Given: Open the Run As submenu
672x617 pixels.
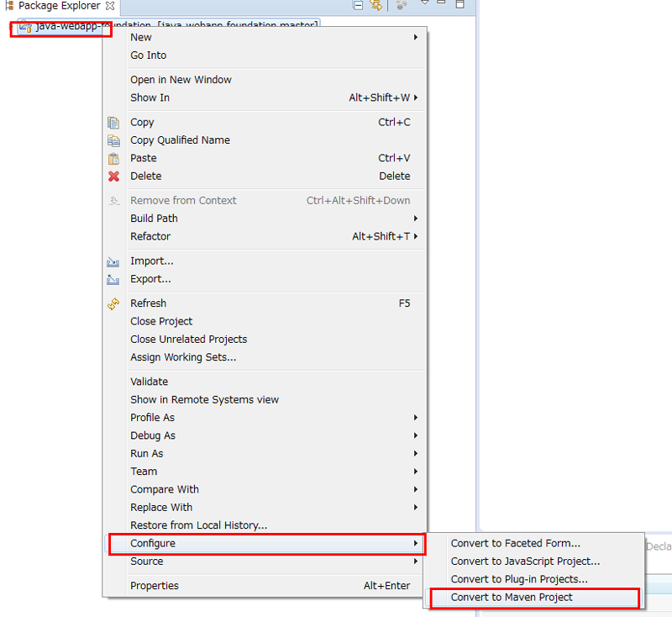Looking at the screenshot, I should pyautogui.click(x=146, y=454).
